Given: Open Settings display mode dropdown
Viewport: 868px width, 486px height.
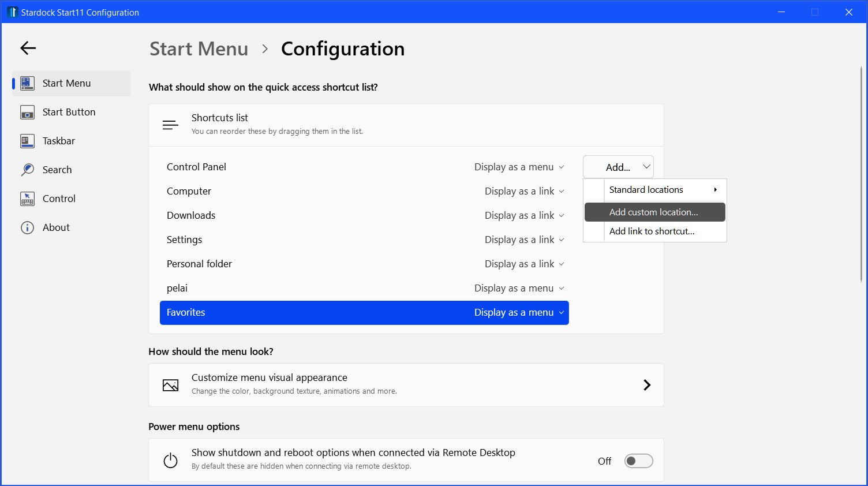Looking at the screenshot, I should click(x=524, y=240).
